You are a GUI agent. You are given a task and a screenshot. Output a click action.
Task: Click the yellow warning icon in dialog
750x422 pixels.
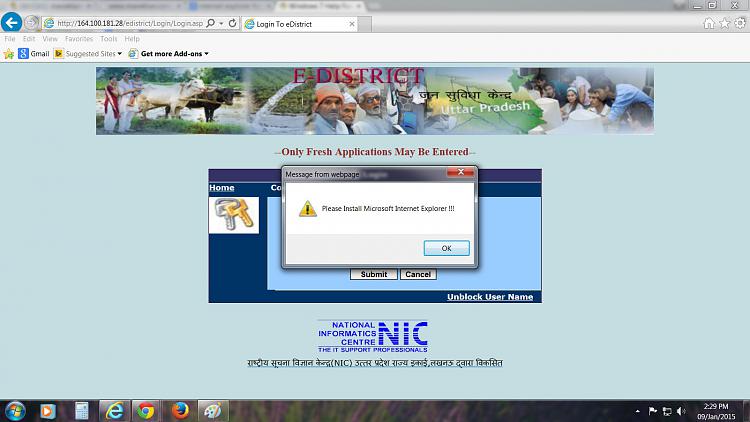coord(308,209)
